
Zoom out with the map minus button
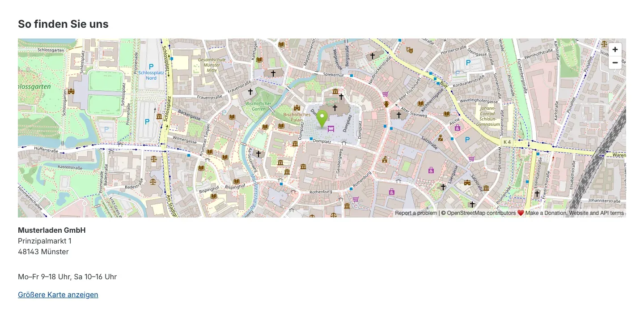[615, 63]
